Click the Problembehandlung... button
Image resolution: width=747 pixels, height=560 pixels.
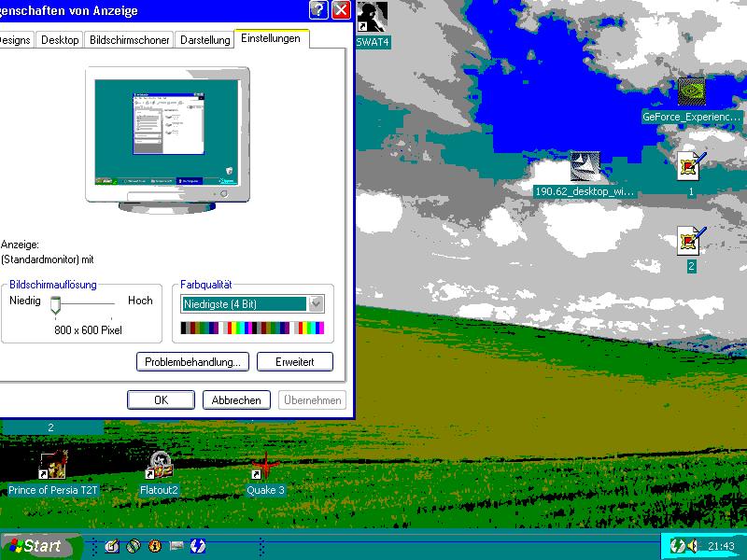tap(192, 362)
